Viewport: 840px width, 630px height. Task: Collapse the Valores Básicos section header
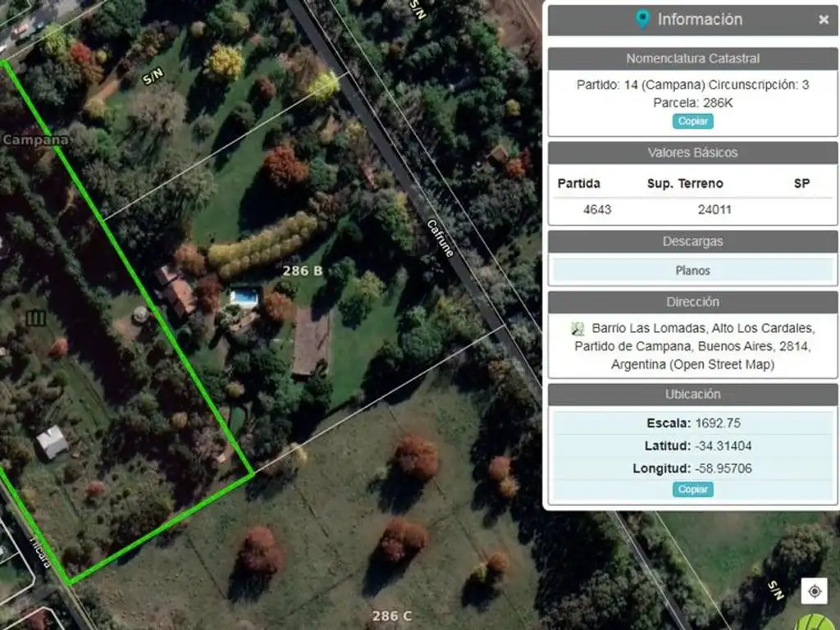[x=692, y=153]
